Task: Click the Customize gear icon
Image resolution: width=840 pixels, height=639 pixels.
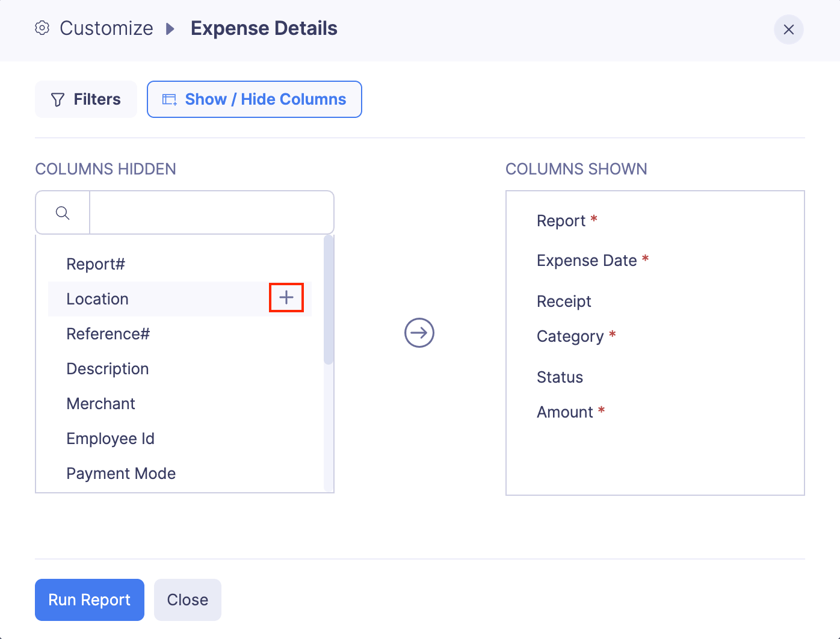Action: 42,28
